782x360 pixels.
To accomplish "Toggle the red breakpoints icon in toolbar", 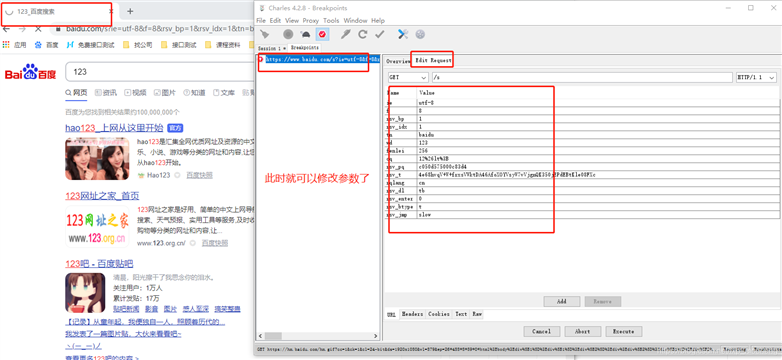I will (322, 34).
